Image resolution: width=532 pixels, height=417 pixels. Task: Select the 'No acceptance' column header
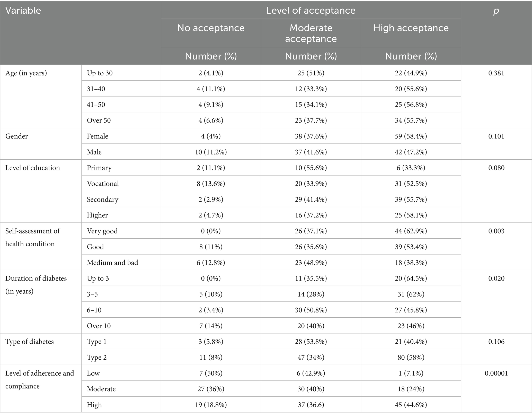coord(211,28)
